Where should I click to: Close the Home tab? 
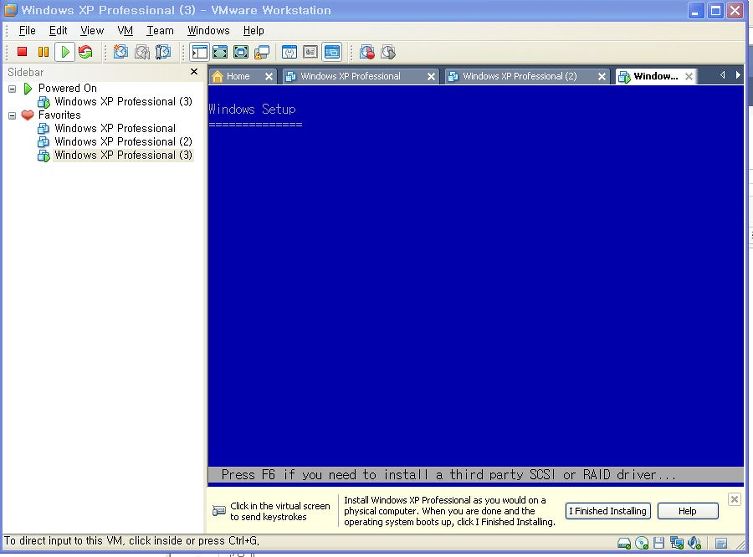pos(269,76)
